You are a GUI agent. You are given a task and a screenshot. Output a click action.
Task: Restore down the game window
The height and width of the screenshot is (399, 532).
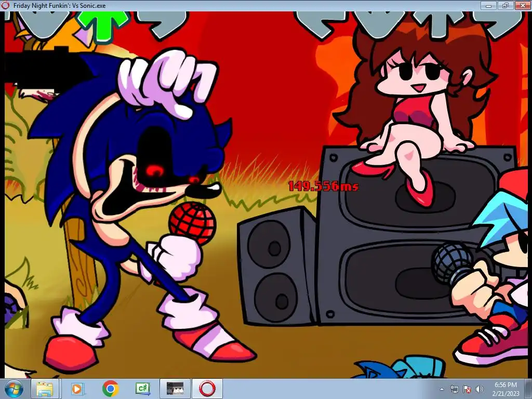point(505,5)
